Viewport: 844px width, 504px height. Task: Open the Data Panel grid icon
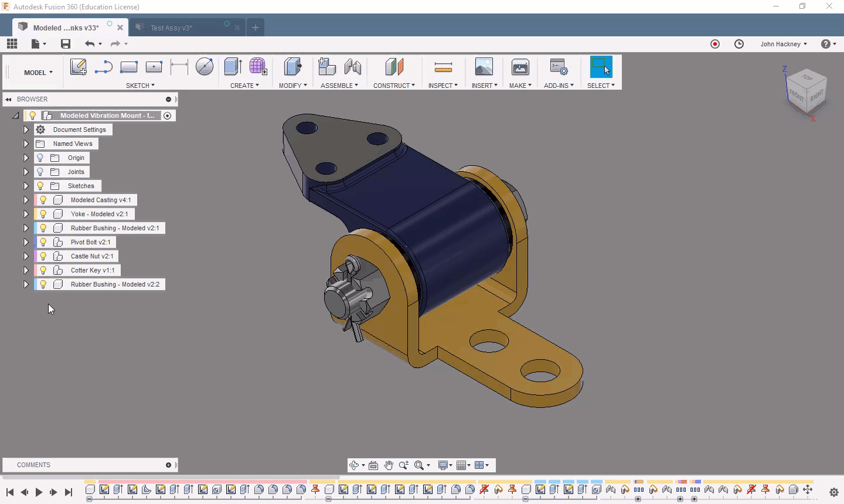click(12, 44)
